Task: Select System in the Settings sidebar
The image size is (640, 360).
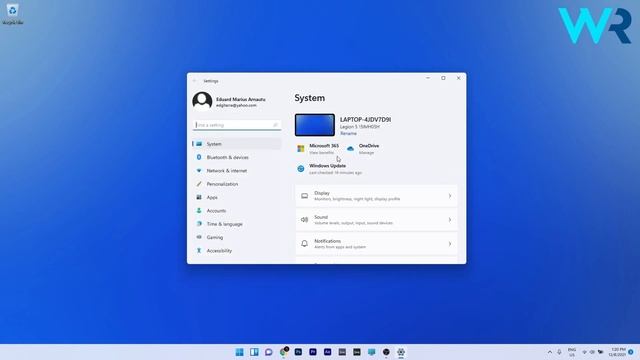Action: point(237,144)
